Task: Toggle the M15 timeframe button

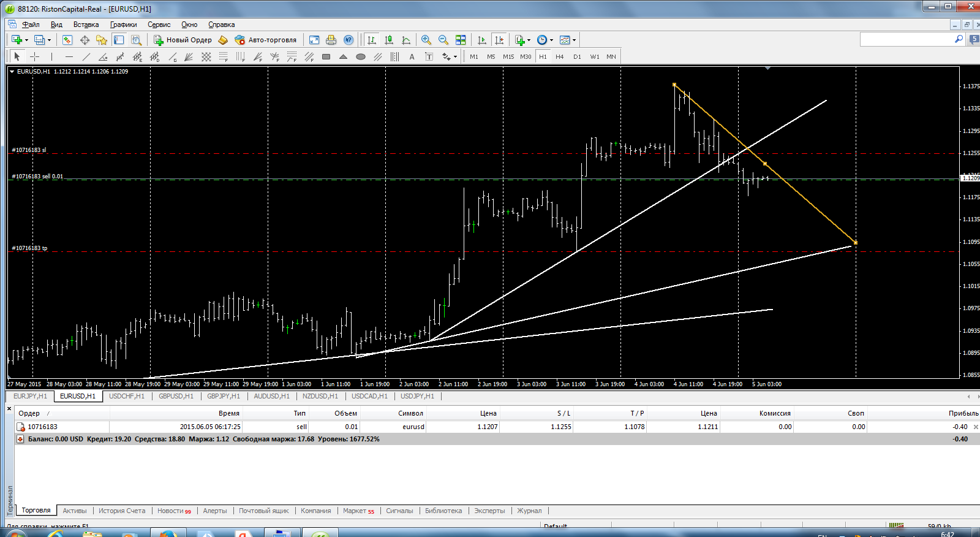Action: 508,56
